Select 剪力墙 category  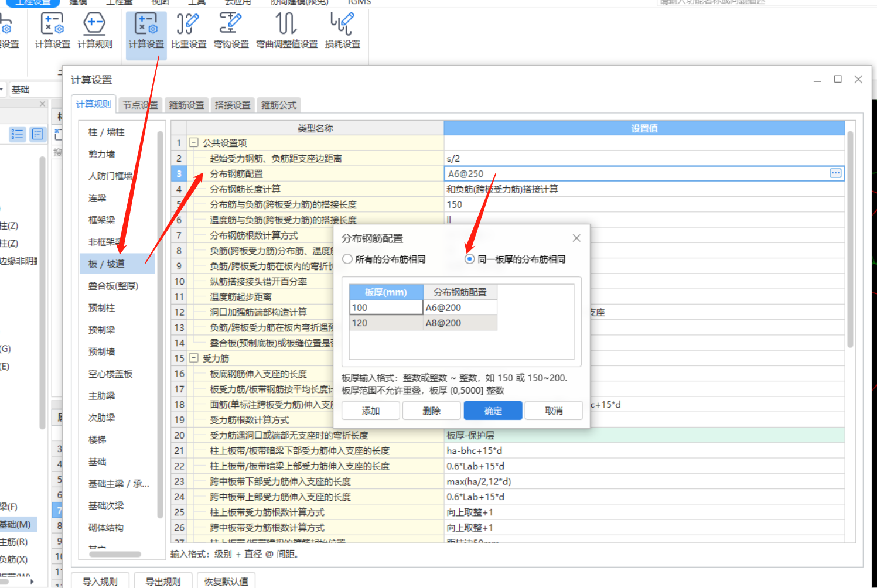pyautogui.click(x=102, y=154)
